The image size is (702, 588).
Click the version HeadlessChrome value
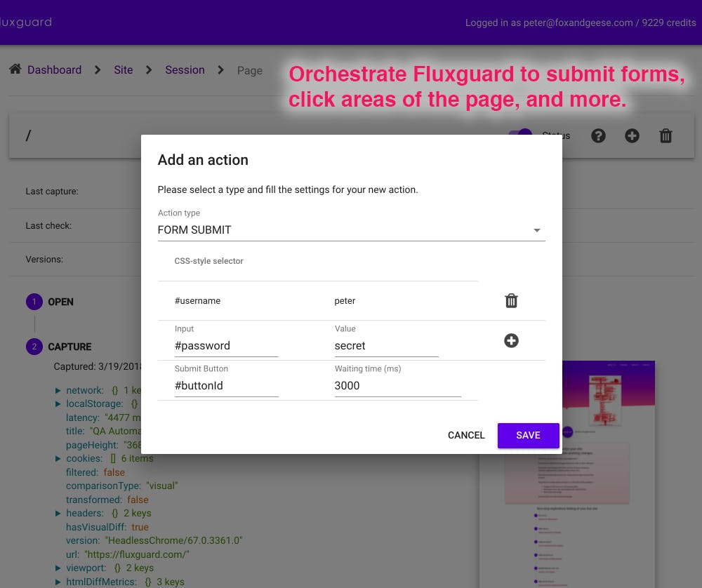[x=173, y=540]
